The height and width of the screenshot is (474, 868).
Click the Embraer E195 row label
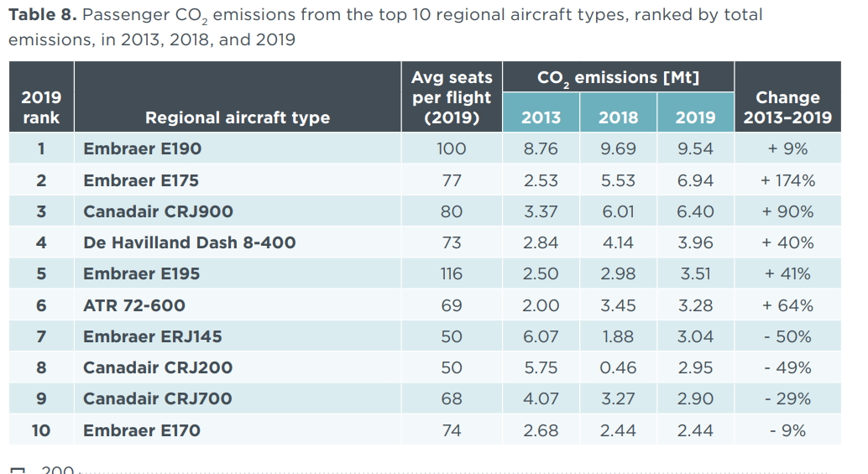[142, 273]
